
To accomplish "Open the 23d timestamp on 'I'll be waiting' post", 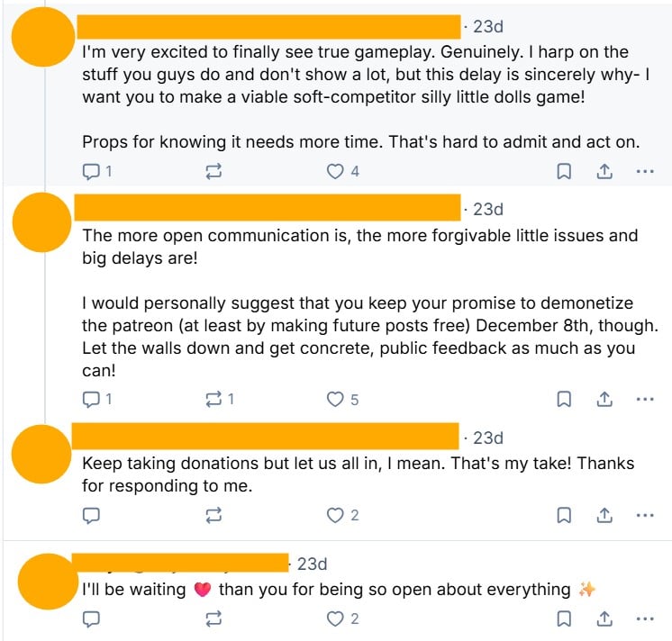I will [312, 564].
